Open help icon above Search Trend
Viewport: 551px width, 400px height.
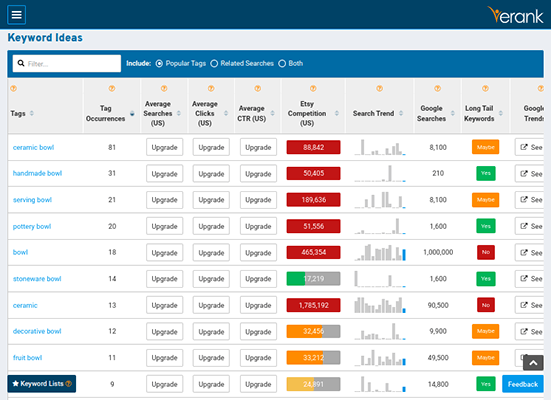pos(380,88)
